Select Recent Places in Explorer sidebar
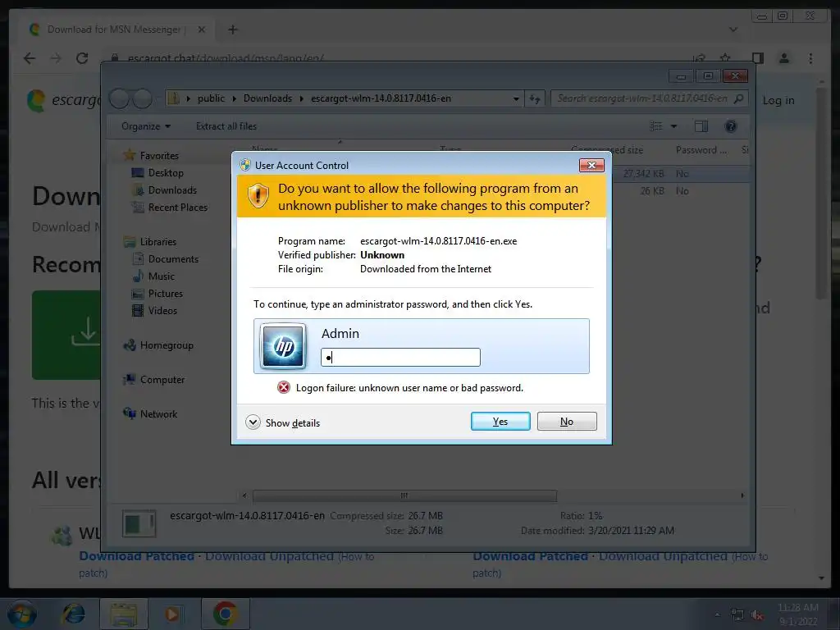840x630 pixels. click(177, 207)
